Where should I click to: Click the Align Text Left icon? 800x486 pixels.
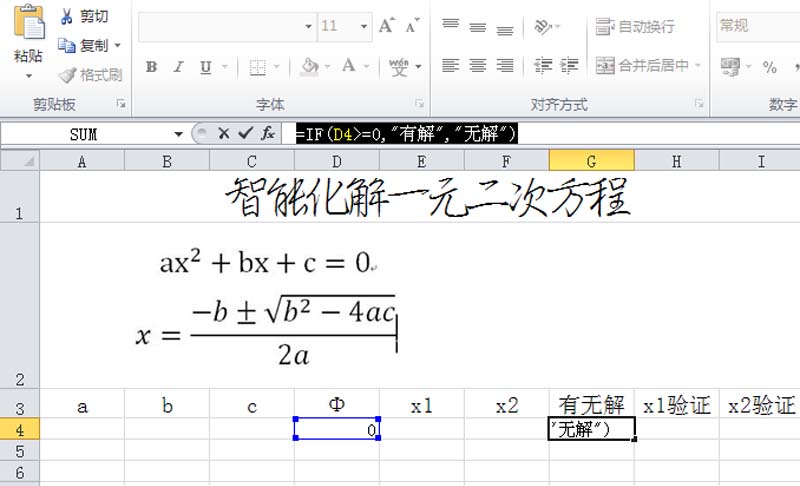[450, 65]
